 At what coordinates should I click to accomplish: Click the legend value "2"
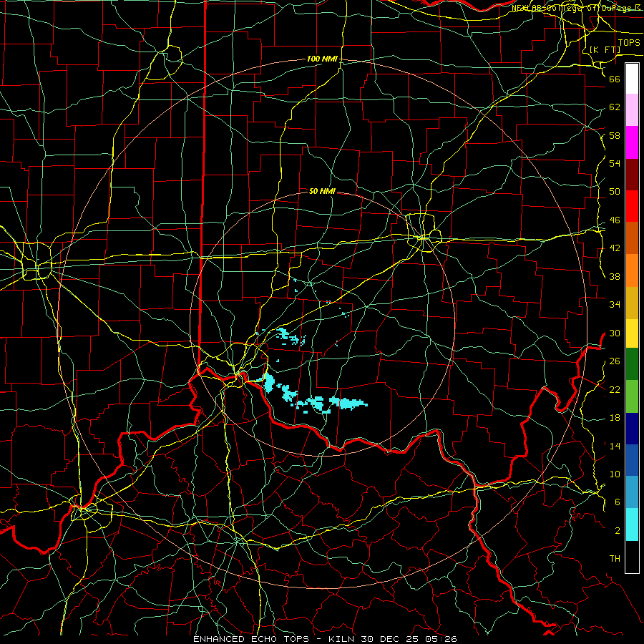point(618,531)
